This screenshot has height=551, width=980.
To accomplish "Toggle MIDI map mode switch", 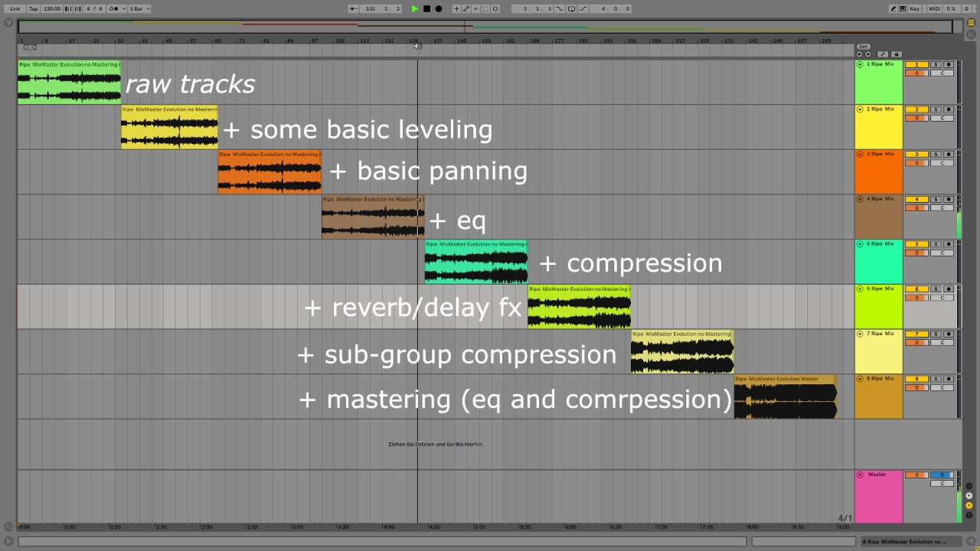I will (x=935, y=8).
